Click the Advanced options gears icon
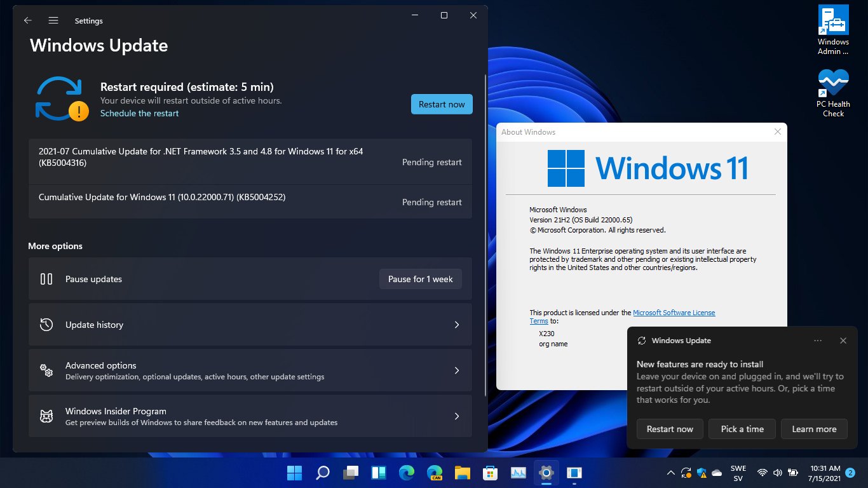Screen dimensions: 868x488 [x=46, y=370]
